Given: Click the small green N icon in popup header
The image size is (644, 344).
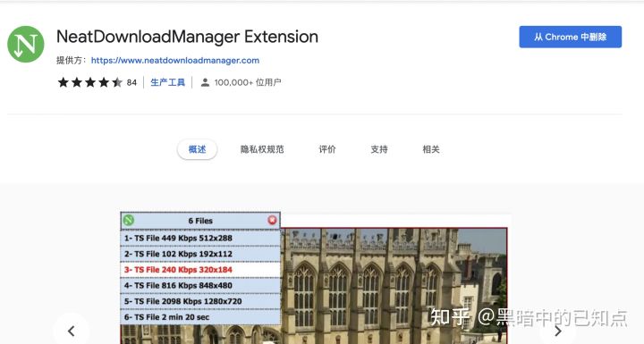Looking at the screenshot, I should (129, 220).
